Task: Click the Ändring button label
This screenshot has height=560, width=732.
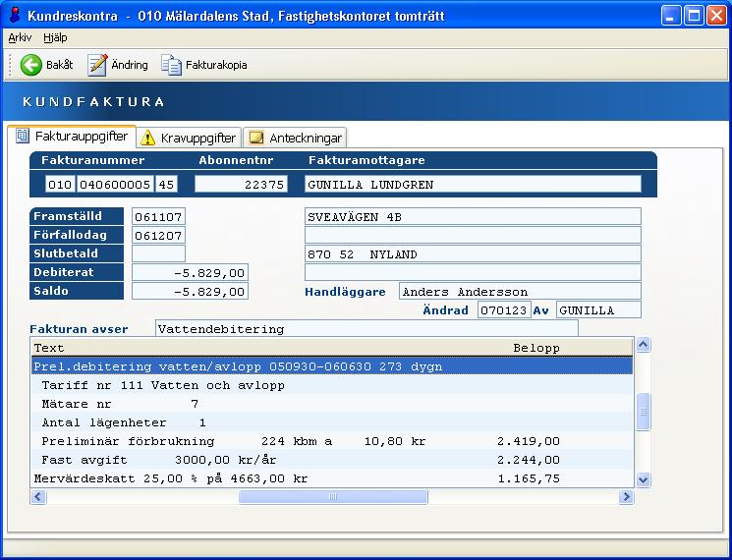Action: pyautogui.click(x=130, y=65)
